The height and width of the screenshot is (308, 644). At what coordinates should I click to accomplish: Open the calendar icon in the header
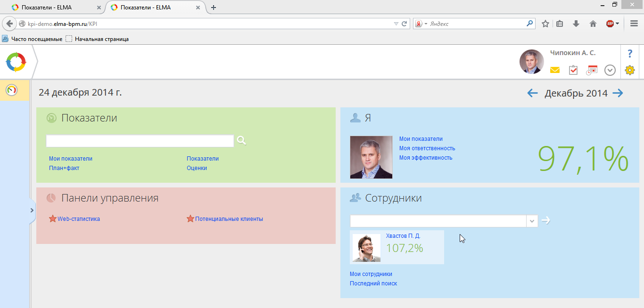point(592,70)
